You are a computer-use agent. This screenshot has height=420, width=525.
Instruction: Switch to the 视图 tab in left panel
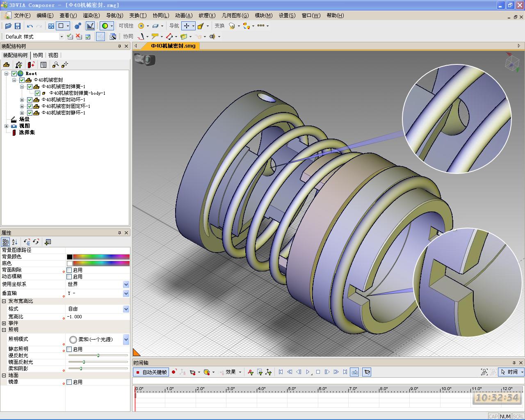coord(53,55)
